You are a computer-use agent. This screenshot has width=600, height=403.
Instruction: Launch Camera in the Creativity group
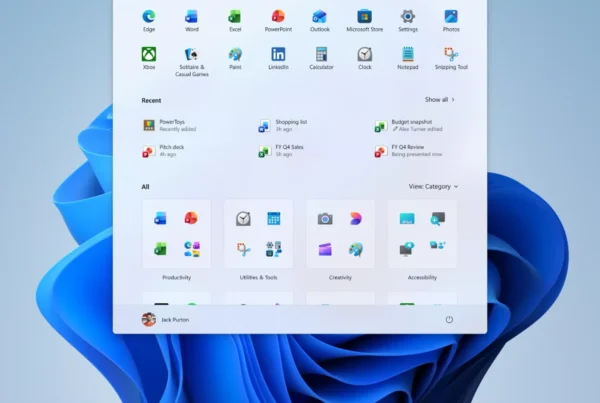coord(325,219)
